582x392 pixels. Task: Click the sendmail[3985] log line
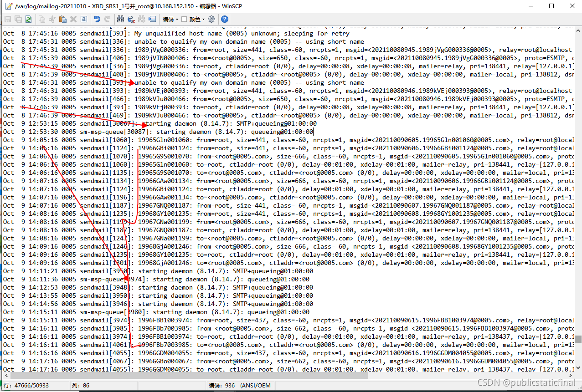[x=288, y=328]
